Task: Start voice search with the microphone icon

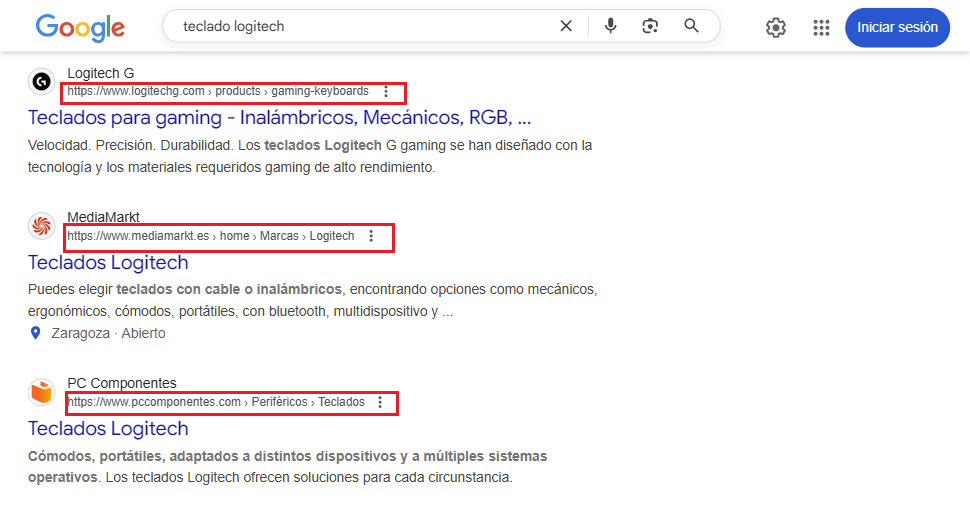Action: tap(610, 26)
